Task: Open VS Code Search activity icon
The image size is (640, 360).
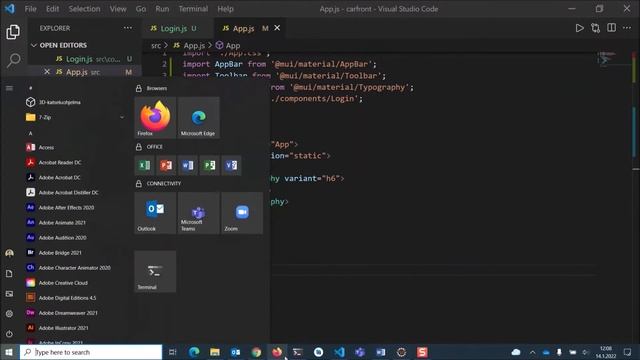Action: tap(13, 60)
